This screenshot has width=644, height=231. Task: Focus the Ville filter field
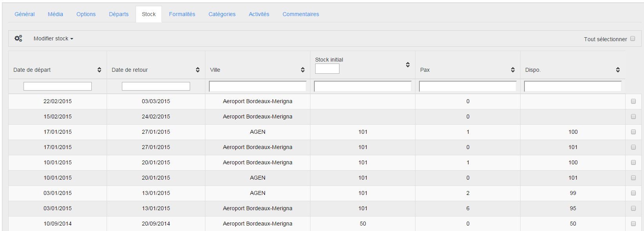tap(258, 86)
